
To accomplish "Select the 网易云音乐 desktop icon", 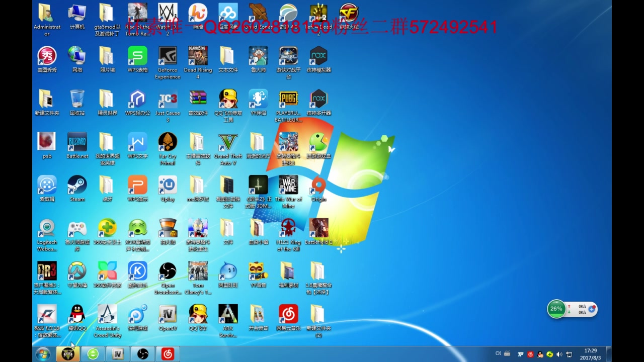I will [x=288, y=318].
